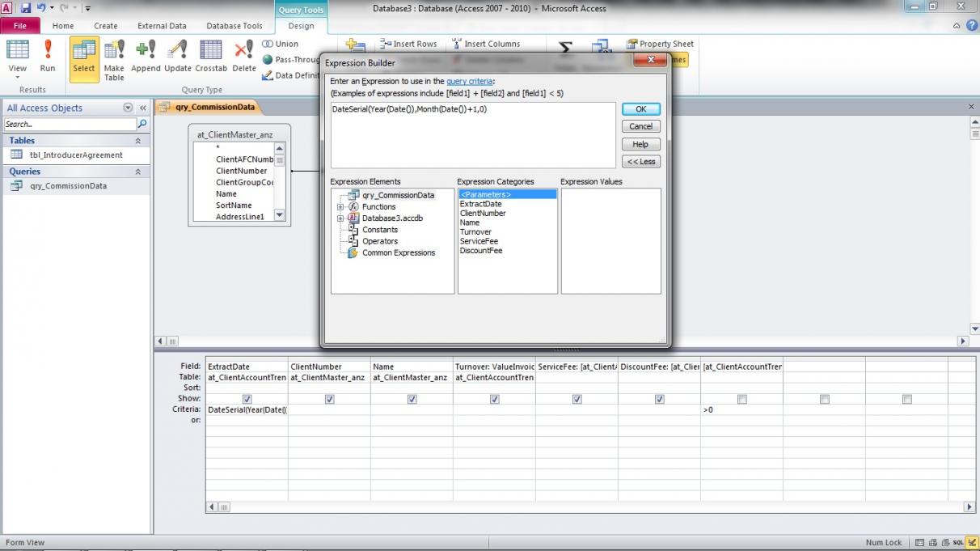980x551 pixels.
Task: Expand the Functions tree node
Action: coord(340,206)
